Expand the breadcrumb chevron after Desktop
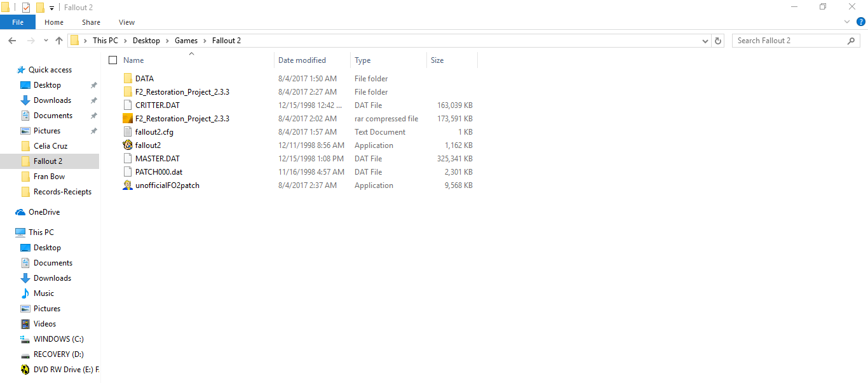The width and height of the screenshot is (868, 383). 167,41
